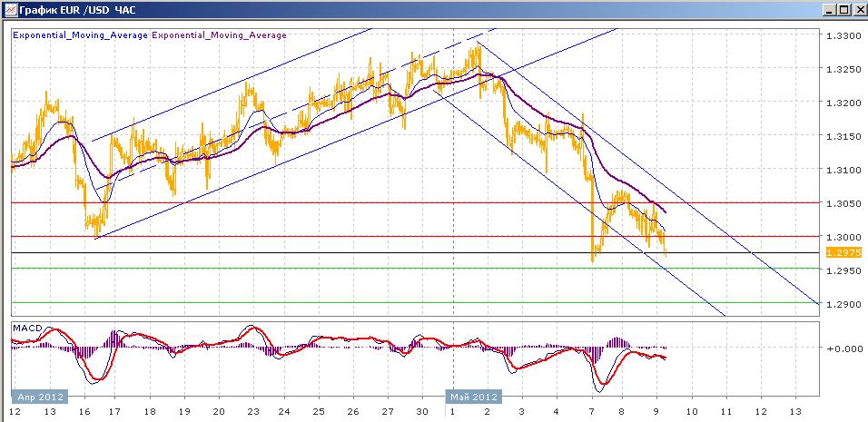The width and height of the screenshot is (868, 422).
Task: Click the MACD indicator label
Action: pyautogui.click(x=26, y=329)
